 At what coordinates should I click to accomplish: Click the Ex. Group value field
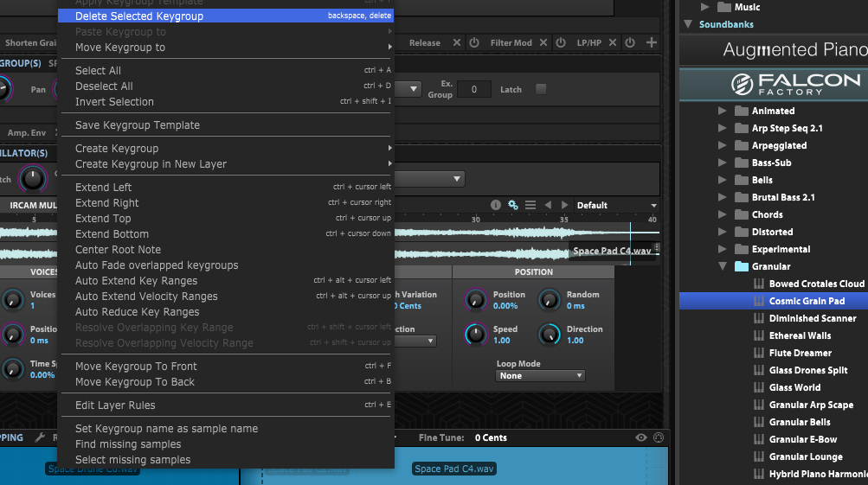[x=474, y=89]
